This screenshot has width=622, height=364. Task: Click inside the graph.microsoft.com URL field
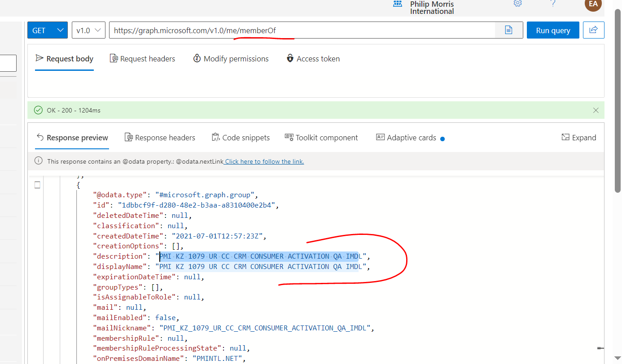269,30
